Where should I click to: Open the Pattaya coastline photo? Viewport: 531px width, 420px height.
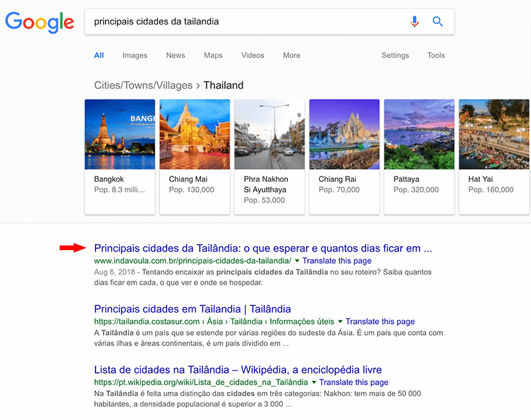tap(419, 134)
